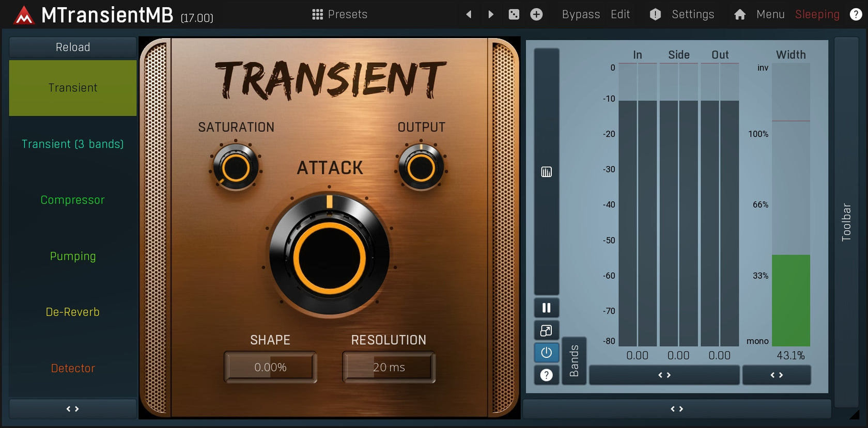
Task: Click the next preset arrow
Action: pos(491,14)
